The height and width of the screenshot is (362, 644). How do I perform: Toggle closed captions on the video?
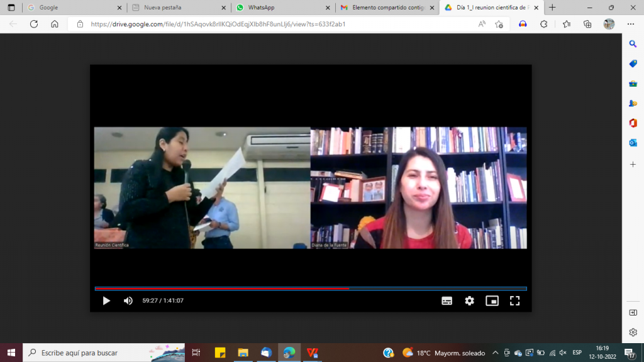pyautogui.click(x=447, y=301)
